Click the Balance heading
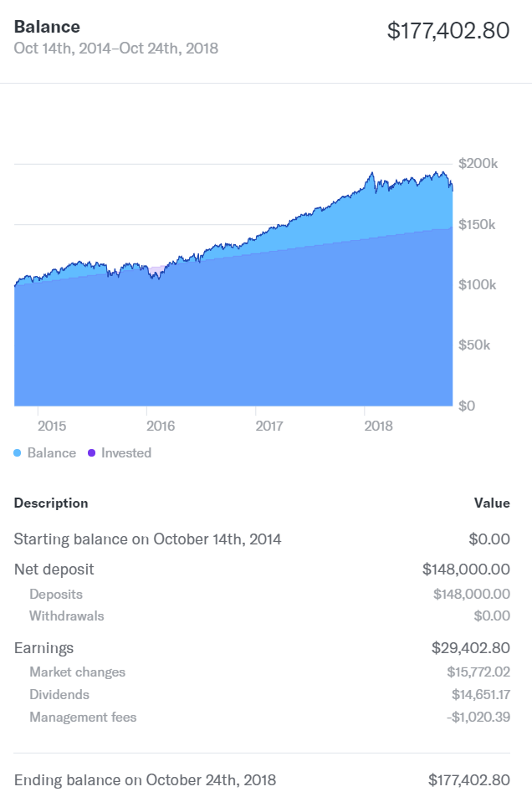 tap(47, 27)
